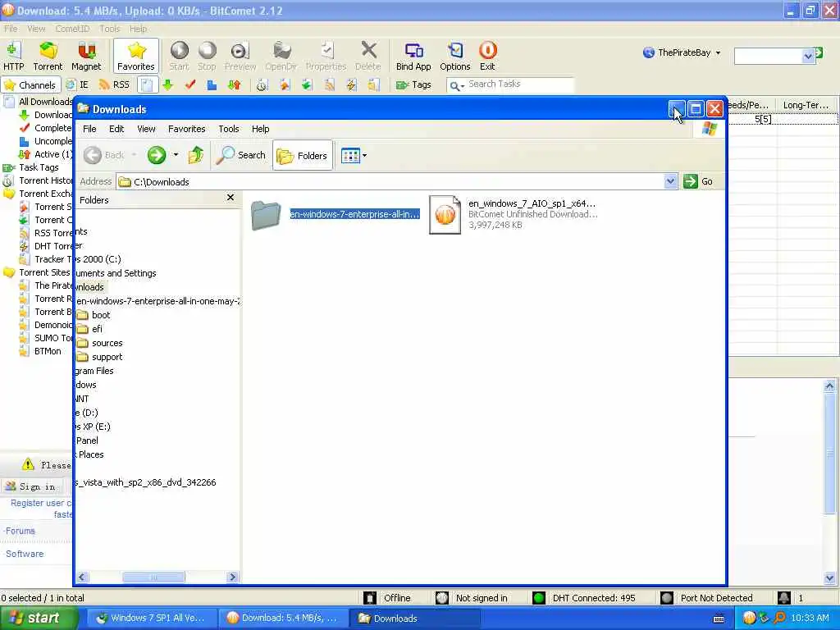This screenshot has height=630, width=840.
Task: Open the RSS feed button
Action: click(114, 84)
